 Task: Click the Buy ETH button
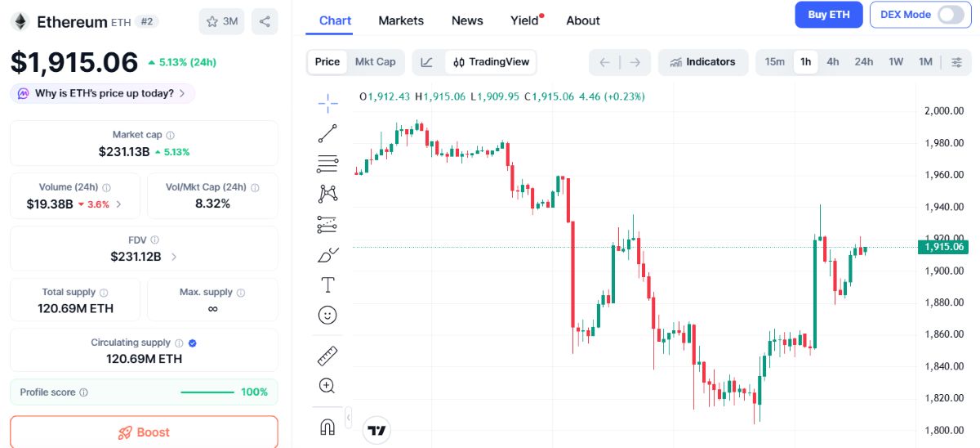(828, 15)
